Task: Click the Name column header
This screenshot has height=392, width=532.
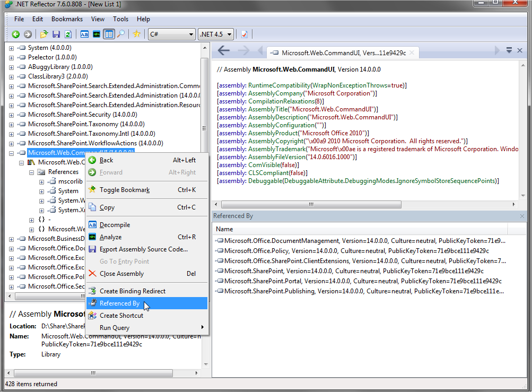Action: pyautogui.click(x=360, y=229)
